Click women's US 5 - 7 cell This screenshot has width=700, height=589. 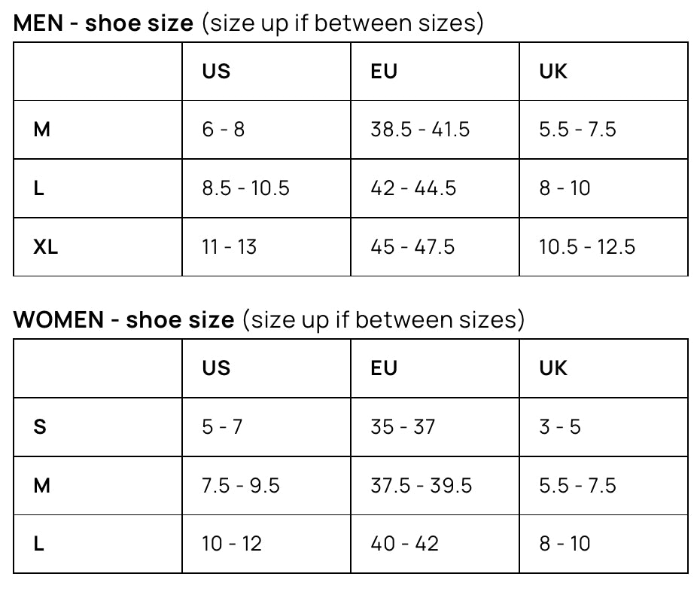pos(222,427)
